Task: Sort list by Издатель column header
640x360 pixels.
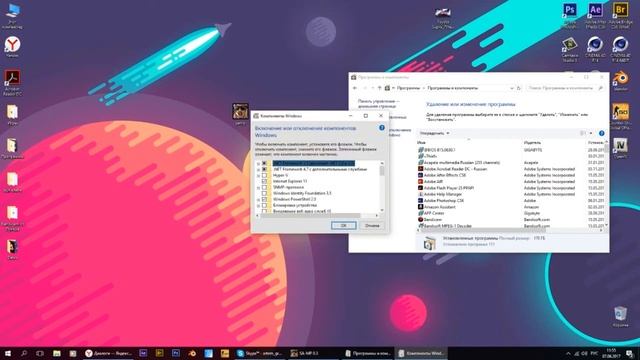Action: point(532,143)
